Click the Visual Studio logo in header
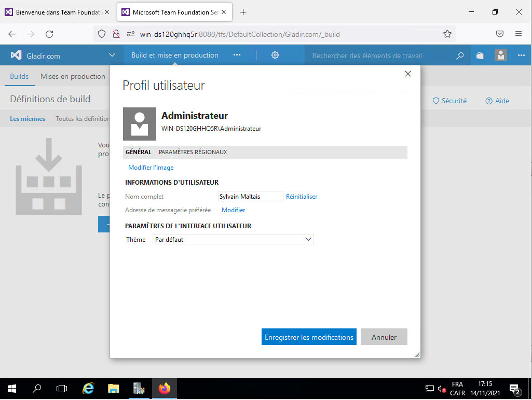This screenshot has height=400, width=532. tap(16, 56)
